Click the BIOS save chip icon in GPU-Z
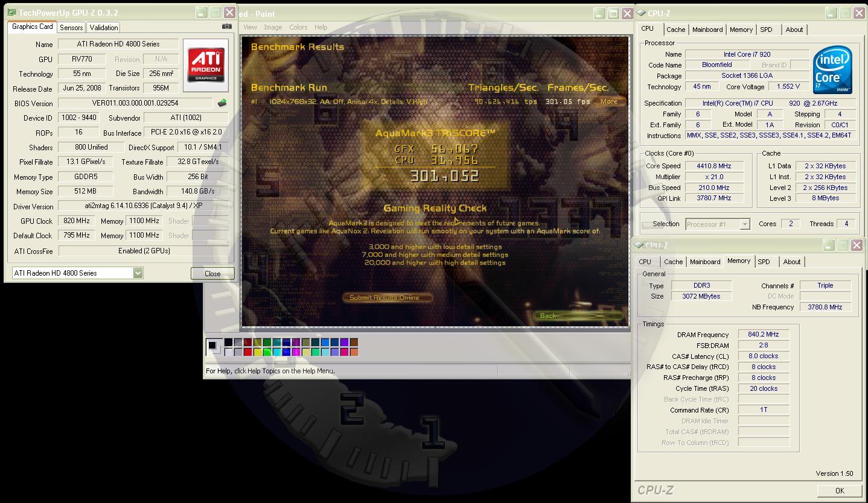The height and width of the screenshot is (503, 868). pyautogui.click(x=222, y=103)
